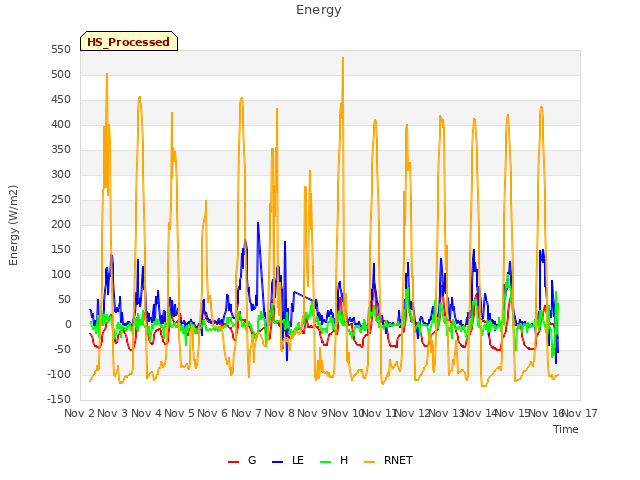Click the blue LE legend swatch

278,461
